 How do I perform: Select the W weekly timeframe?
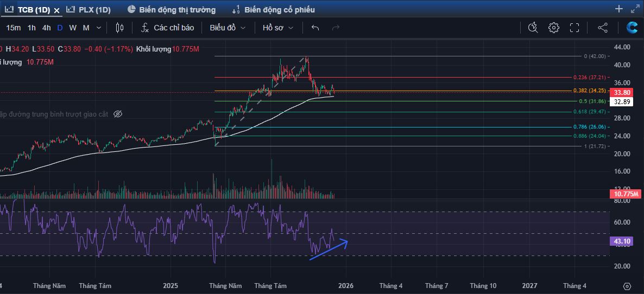click(73, 28)
